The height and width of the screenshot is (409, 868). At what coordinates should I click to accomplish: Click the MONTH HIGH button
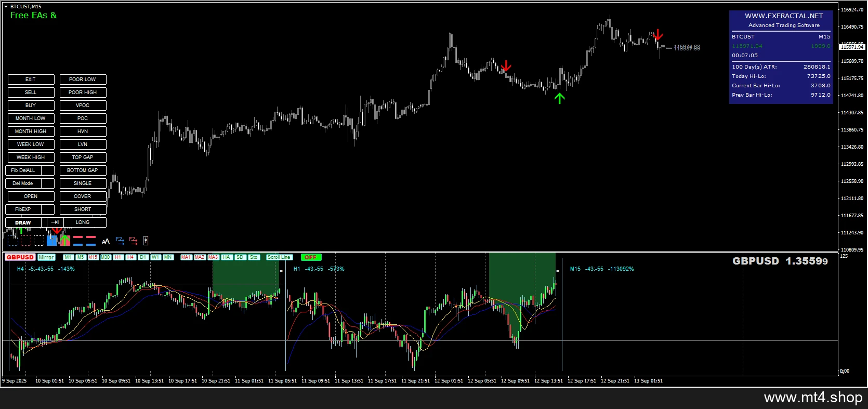pyautogui.click(x=31, y=131)
